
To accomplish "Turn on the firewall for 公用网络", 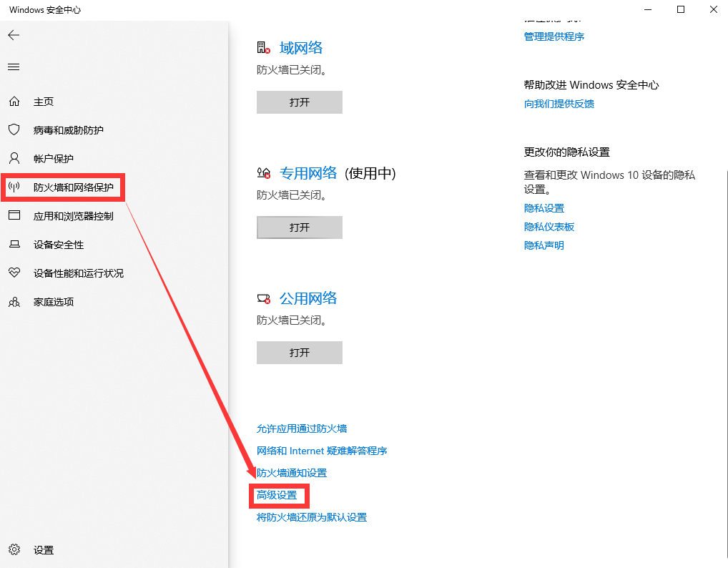I will click(x=300, y=353).
